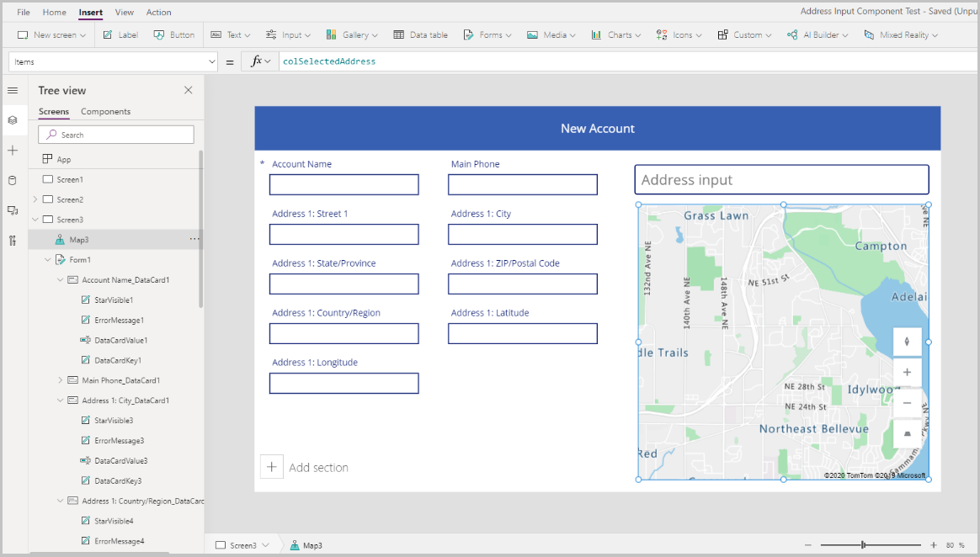Zoom out on the map

tap(907, 403)
